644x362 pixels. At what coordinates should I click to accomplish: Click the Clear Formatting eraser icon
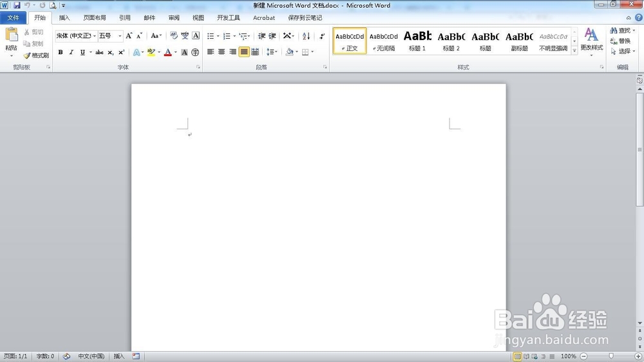174,35
